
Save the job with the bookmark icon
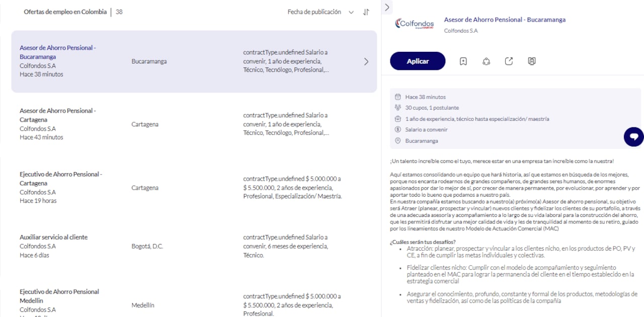point(463,61)
